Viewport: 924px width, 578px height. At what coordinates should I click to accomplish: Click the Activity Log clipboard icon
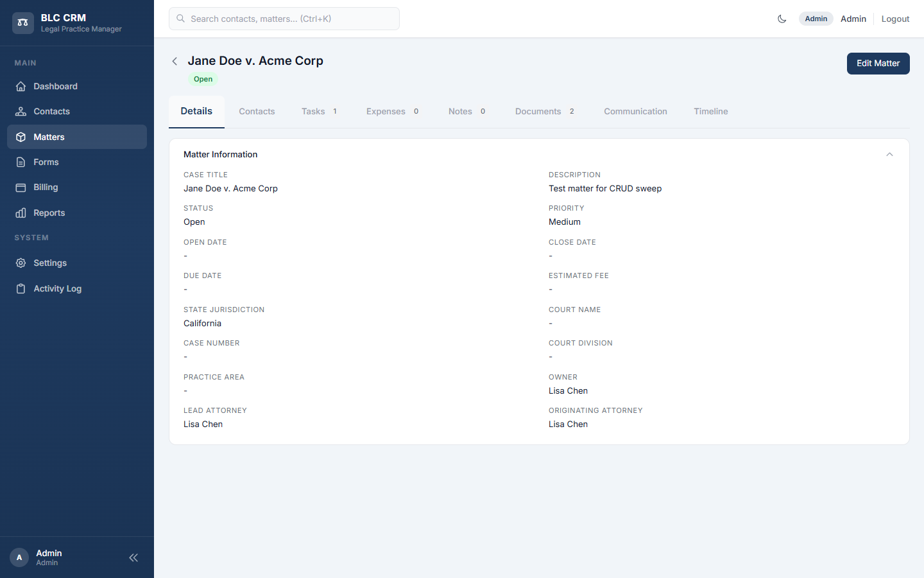[x=21, y=288]
